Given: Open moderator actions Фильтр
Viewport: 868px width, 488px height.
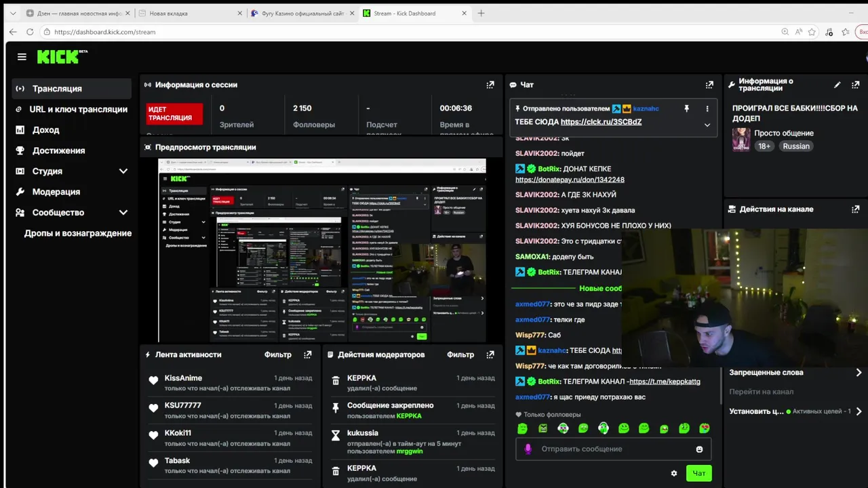Looking at the screenshot, I should 460,354.
